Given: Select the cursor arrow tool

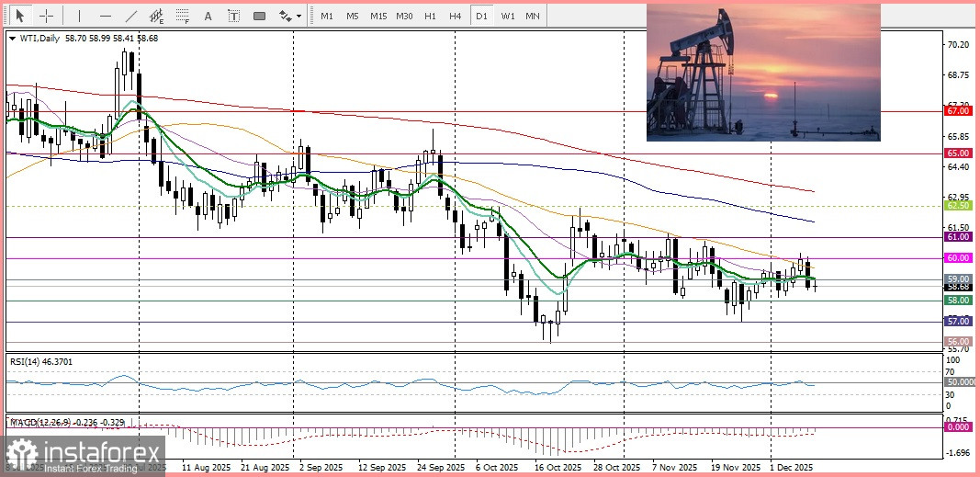Looking at the screenshot, I should [20, 16].
